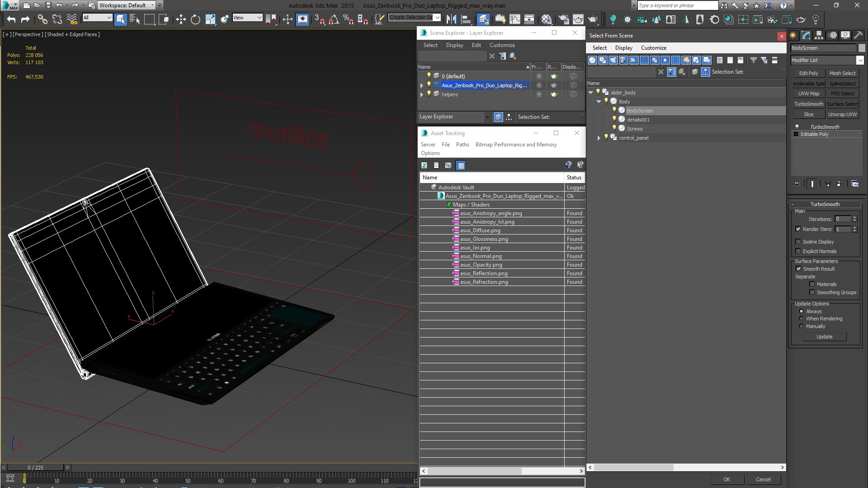The height and width of the screenshot is (488, 868).
Task: Toggle Smooth Result checkbox
Action: (798, 269)
